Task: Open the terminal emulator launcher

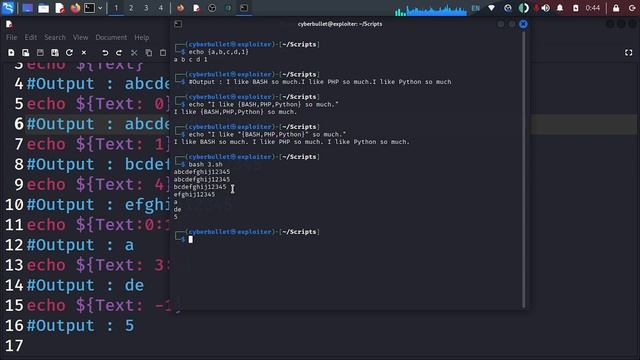Action: [x=89, y=8]
